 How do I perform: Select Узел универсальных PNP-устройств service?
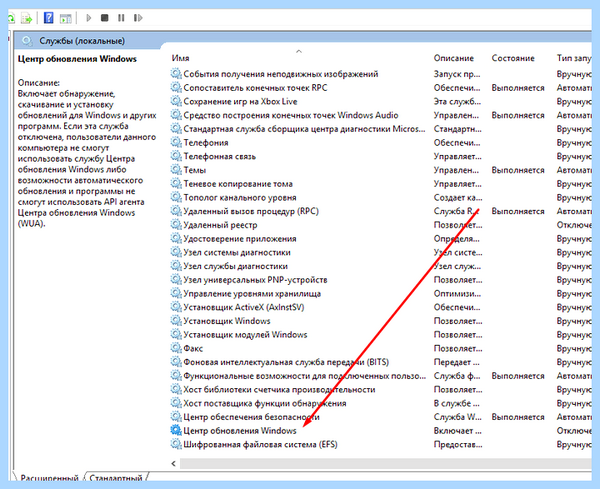255,280
